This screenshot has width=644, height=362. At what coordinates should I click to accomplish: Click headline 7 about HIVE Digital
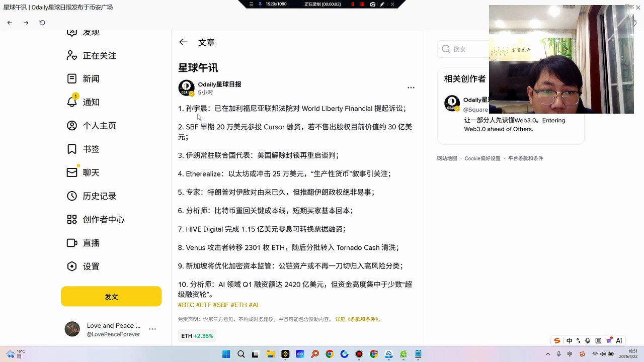pos(262,229)
